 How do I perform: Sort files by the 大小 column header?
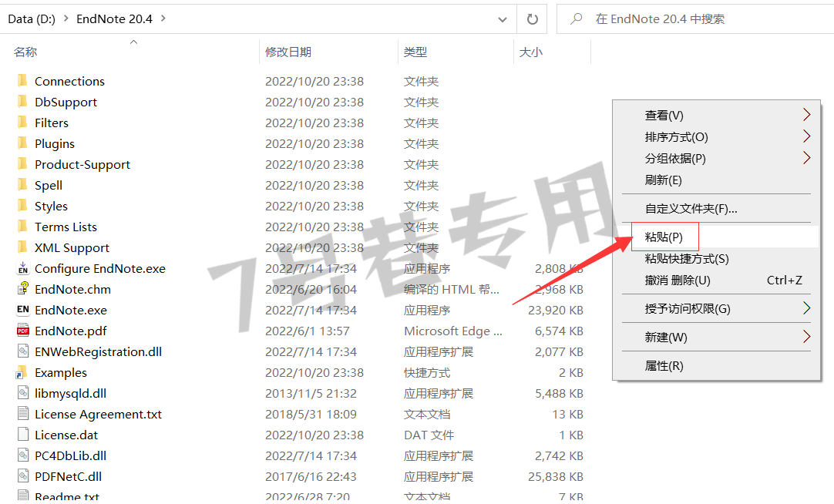tap(531, 52)
